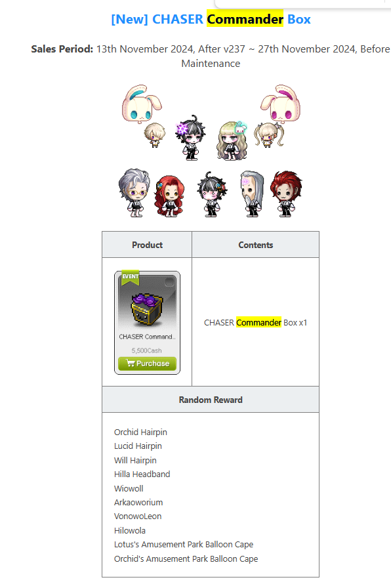Select the Orchid Hairpin reward entry

[140, 432]
